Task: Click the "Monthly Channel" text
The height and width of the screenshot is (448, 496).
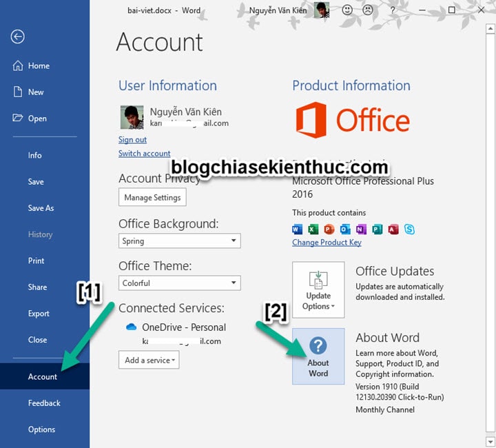Action: pyautogui.click(x=385, y=409)
